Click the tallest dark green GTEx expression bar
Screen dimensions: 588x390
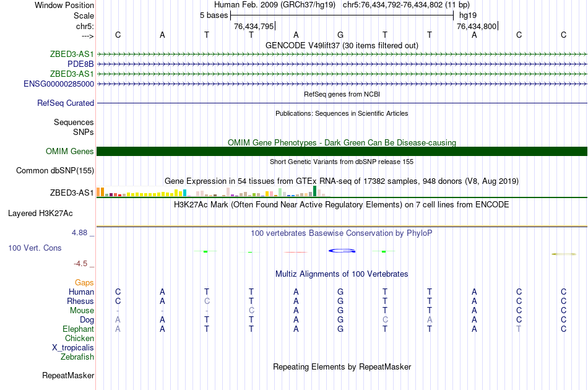click(x=314, y=191)
